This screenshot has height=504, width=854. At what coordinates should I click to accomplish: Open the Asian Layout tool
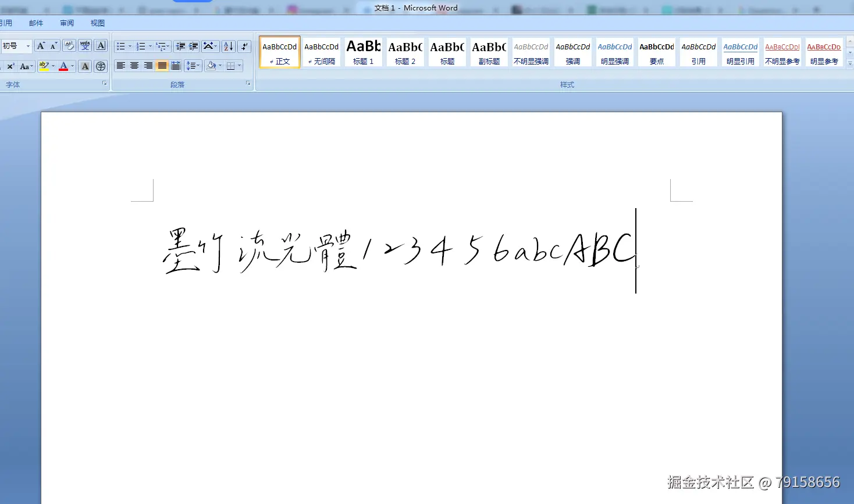click(210, 47)
